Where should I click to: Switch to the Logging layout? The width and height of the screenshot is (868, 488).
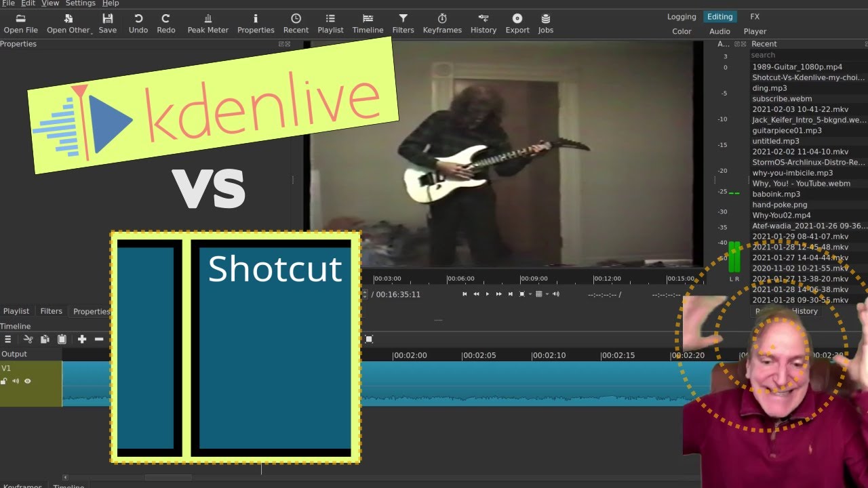682,17
